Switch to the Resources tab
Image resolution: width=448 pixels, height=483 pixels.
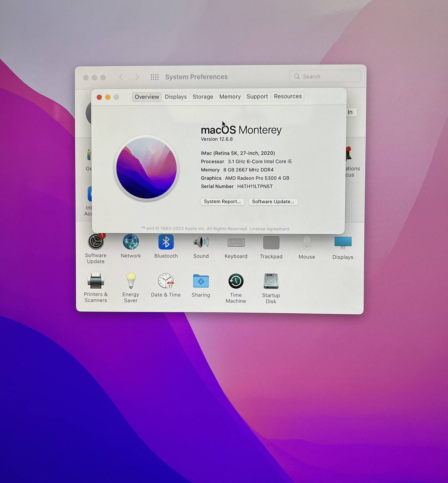coord(288,96)
